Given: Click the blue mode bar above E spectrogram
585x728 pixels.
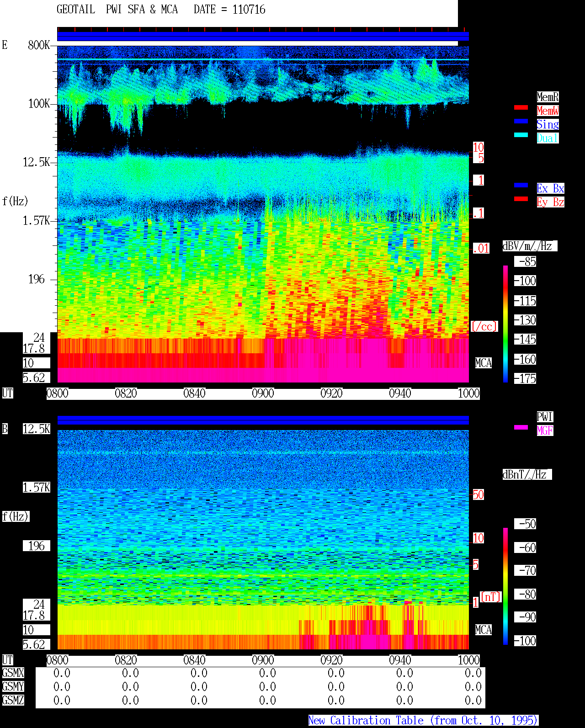Looking at the screenshot, I should 263,36.
